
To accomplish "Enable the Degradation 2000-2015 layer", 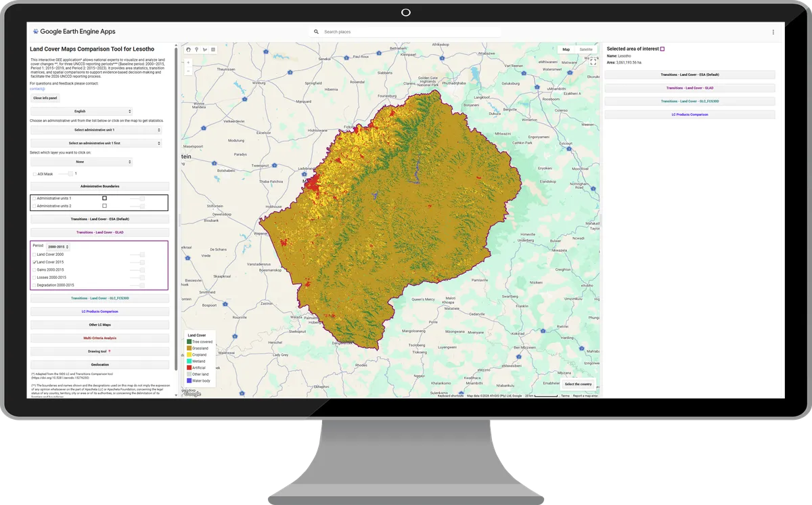I will click(34, 285).
